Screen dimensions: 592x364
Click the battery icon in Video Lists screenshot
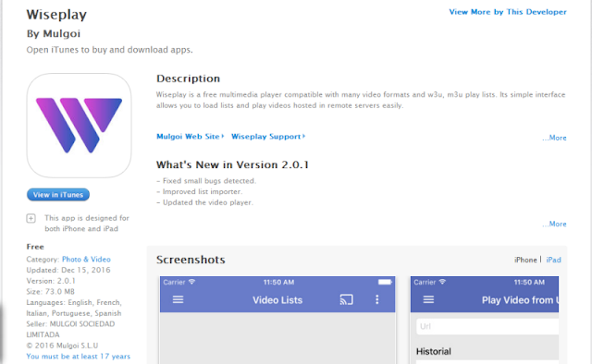click(x=385, y=282)
